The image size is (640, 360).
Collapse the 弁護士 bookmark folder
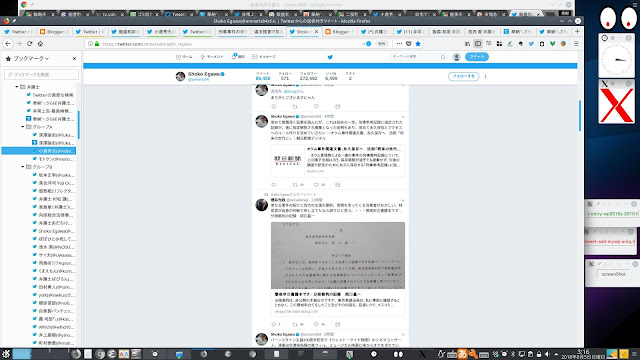17,87
